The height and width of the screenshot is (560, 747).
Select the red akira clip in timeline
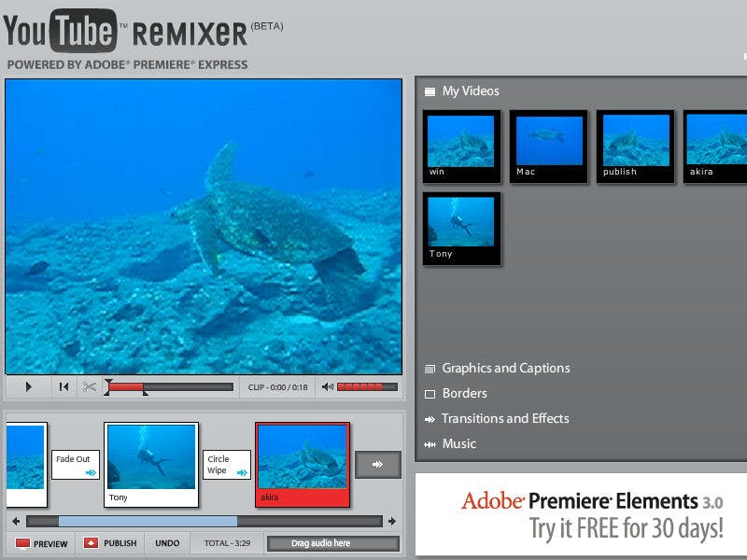coord(303,465)
